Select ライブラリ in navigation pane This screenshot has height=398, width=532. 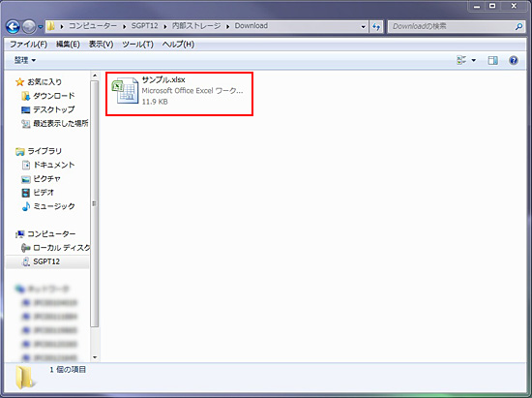[x=44, y=151]
